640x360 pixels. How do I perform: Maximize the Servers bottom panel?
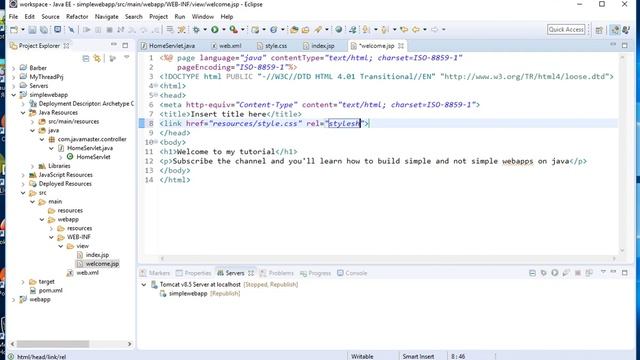pos(625,272)
